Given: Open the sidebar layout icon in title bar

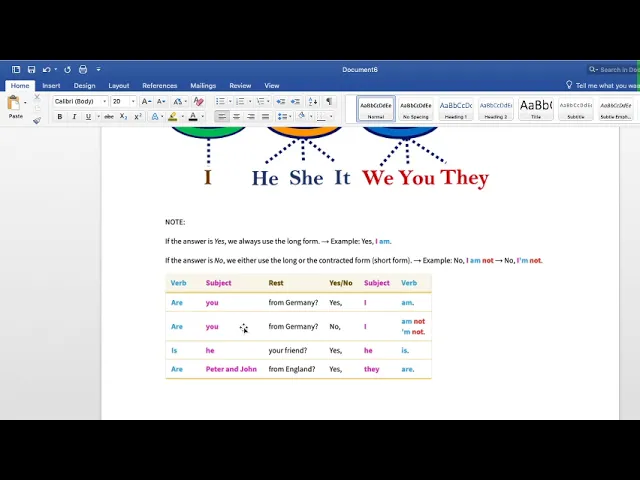Looking at the screenshot, I should (x=16, y=69).
